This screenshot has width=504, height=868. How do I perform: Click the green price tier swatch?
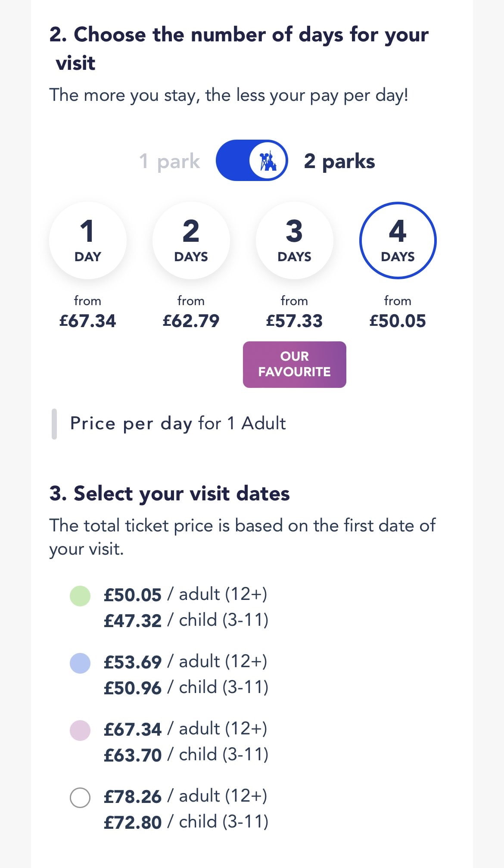[x=80, y=596]
